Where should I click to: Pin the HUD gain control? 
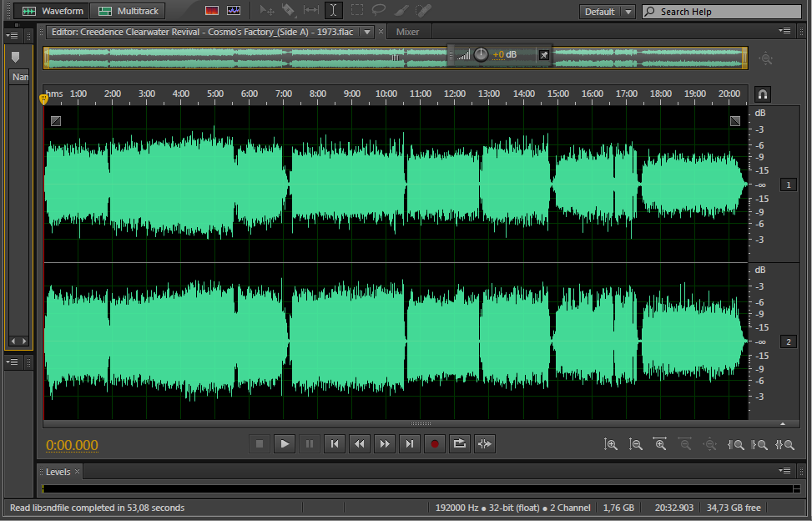(544, 55)
